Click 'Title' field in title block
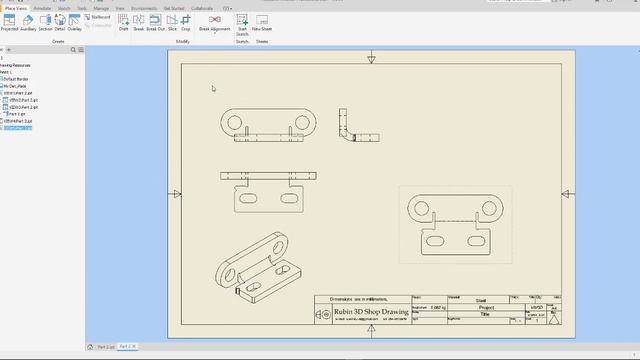640x360 pixels. [x=485, y=314]
